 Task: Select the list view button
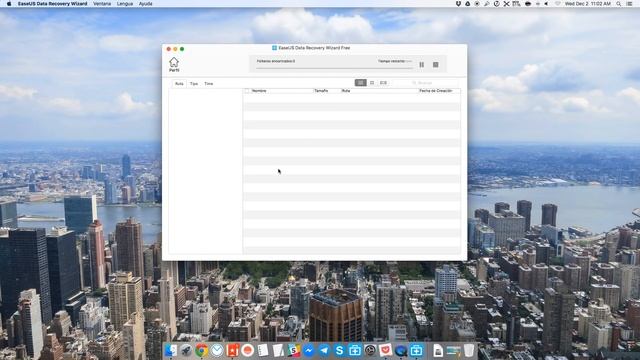pos(360,83)
